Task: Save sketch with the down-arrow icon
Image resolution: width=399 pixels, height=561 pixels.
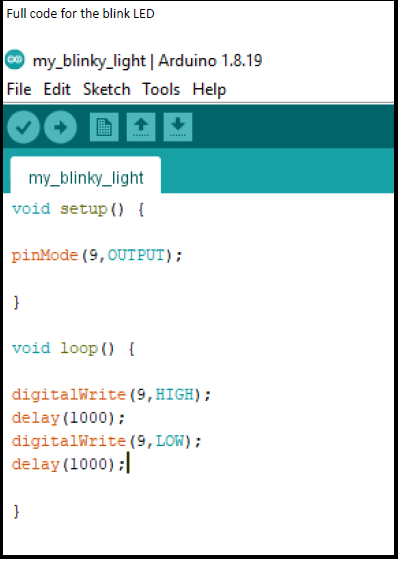Action: tap(178, 127)
